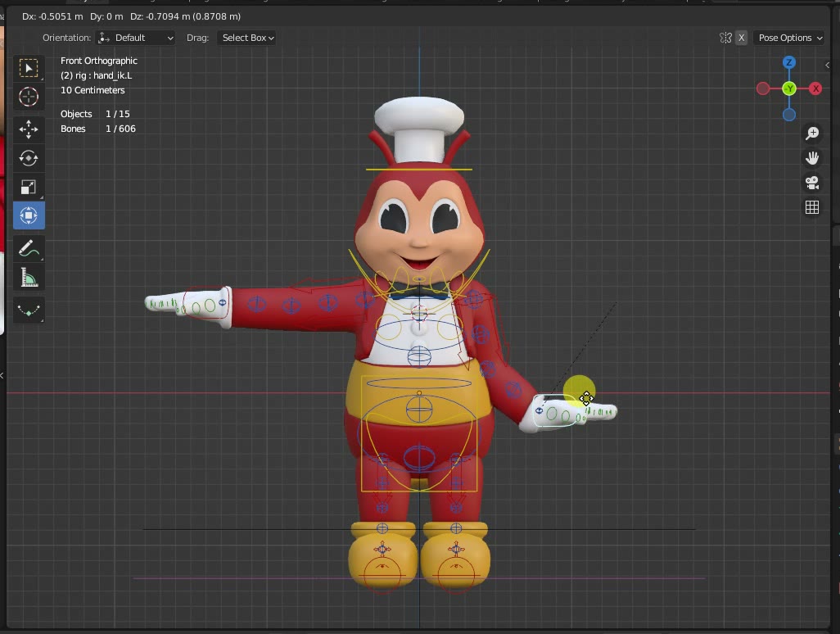Click the zoom view magnifier icon
Screen dimensions: 840x634
point(812,133)
